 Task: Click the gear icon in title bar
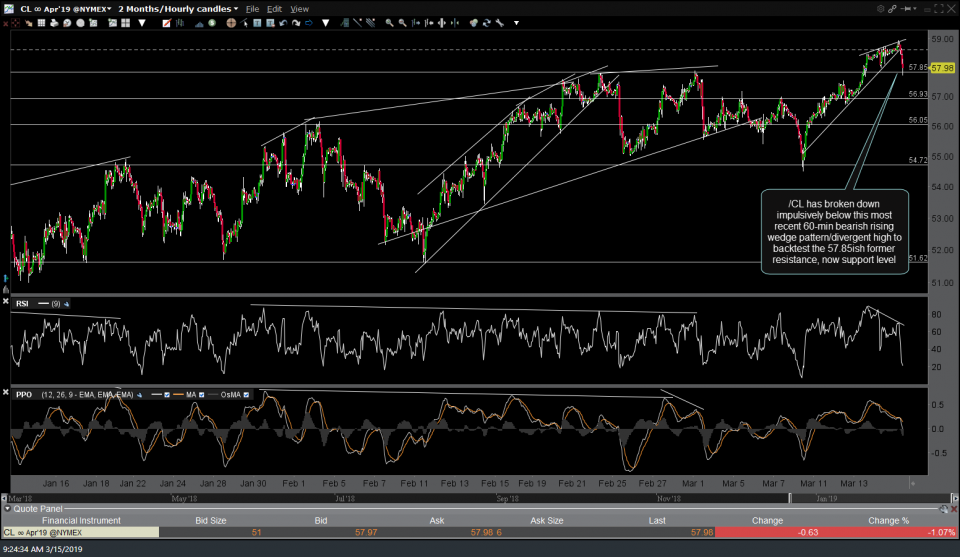click(x=880, y=9)
